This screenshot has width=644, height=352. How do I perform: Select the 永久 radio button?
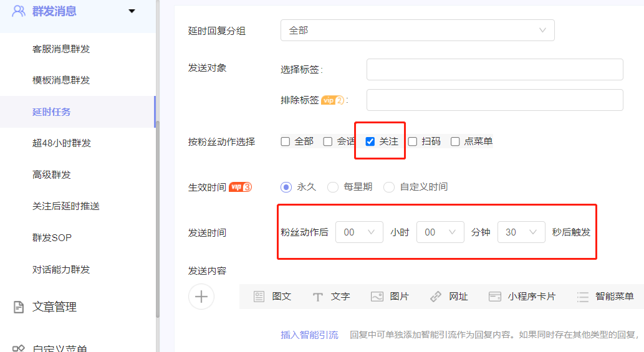[x=286, y=187]
